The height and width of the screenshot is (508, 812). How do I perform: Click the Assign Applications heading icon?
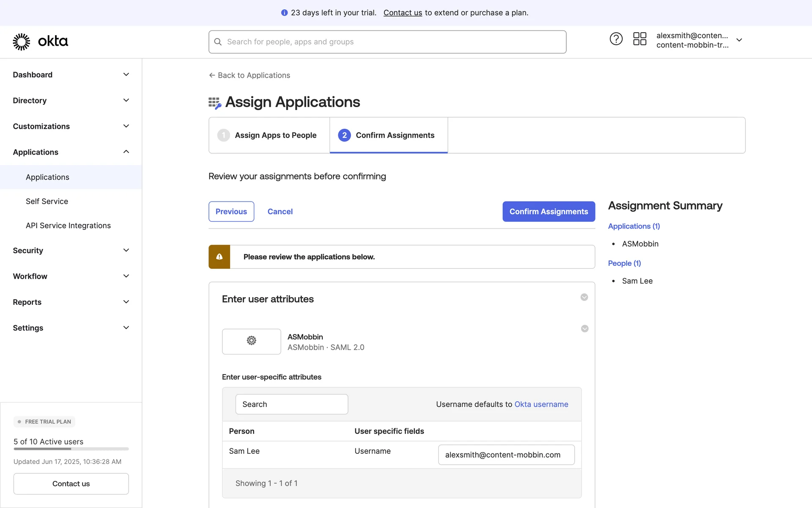coord(215,103)
